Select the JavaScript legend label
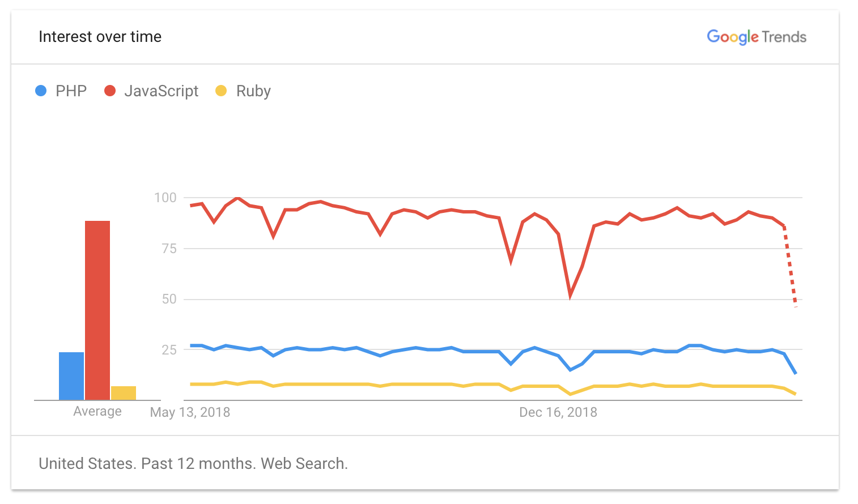858x504 pixels. tap(161, 91)
